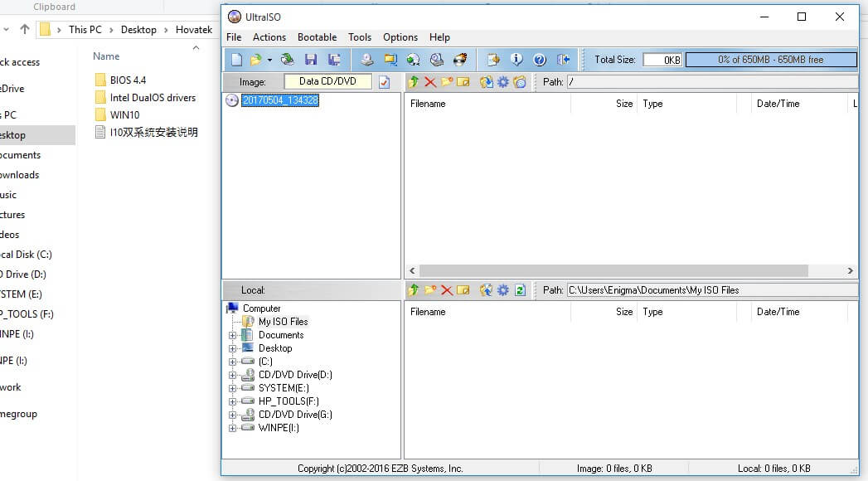The image size is (868, 481).
Task: Open the Bootable menu
Action: pyautogui.click(x=317, y=37)
